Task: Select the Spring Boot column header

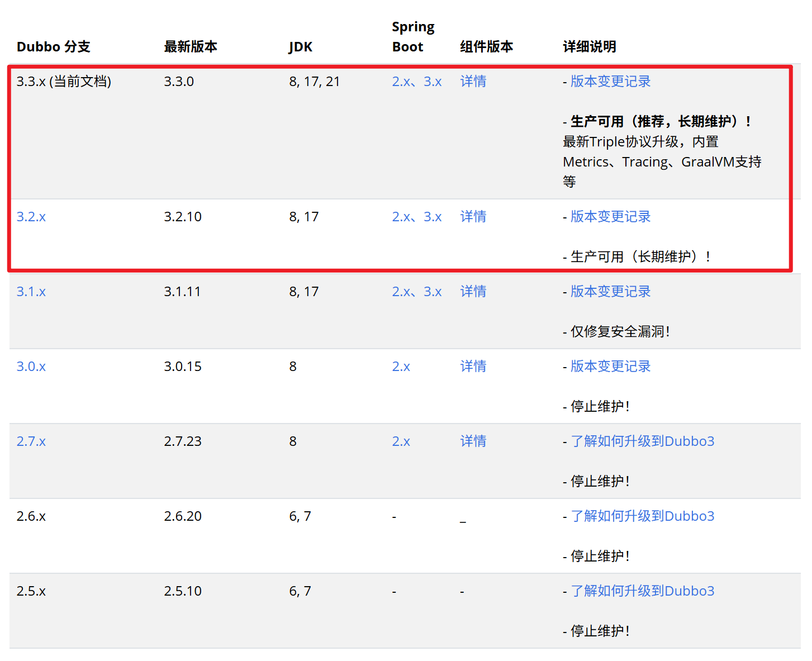Action: (x=413, y=37)
